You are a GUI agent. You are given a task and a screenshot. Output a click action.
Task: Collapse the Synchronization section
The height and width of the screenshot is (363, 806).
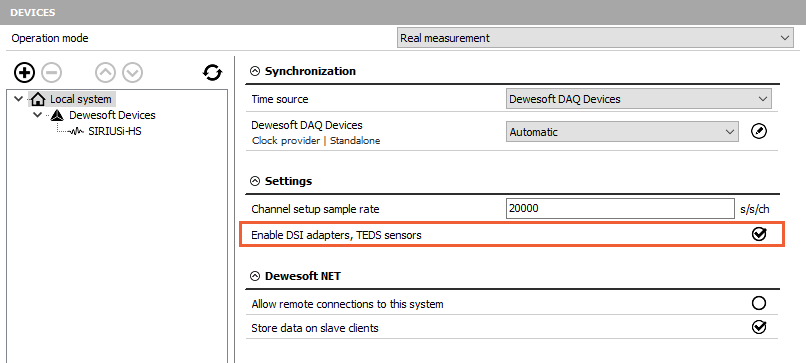point(255,71)
